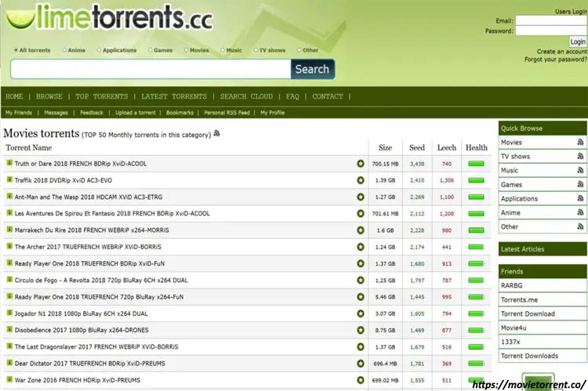588x391 pixels.
Task: Select the Games search category radio
Action: click(150, 50)
